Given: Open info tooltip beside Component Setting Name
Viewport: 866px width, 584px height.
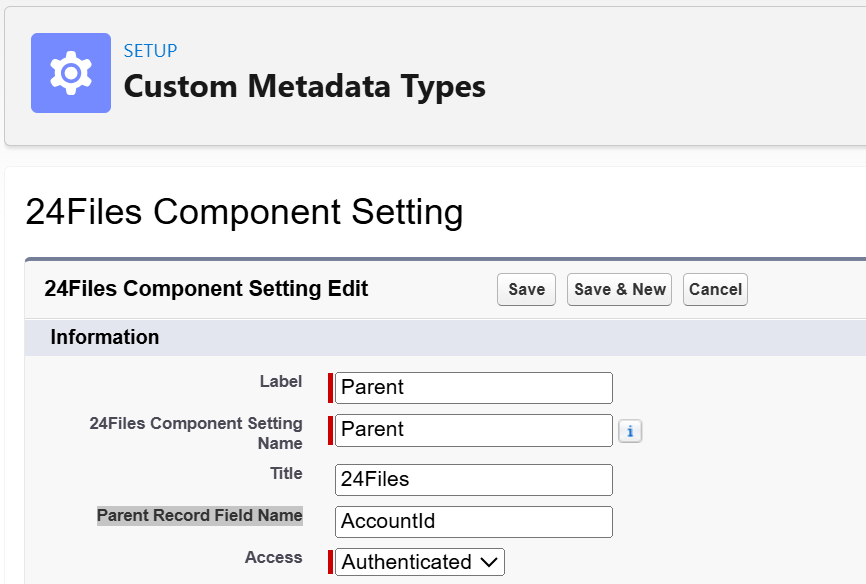Looking at the screenshot, I should click(x=630, y=431).
